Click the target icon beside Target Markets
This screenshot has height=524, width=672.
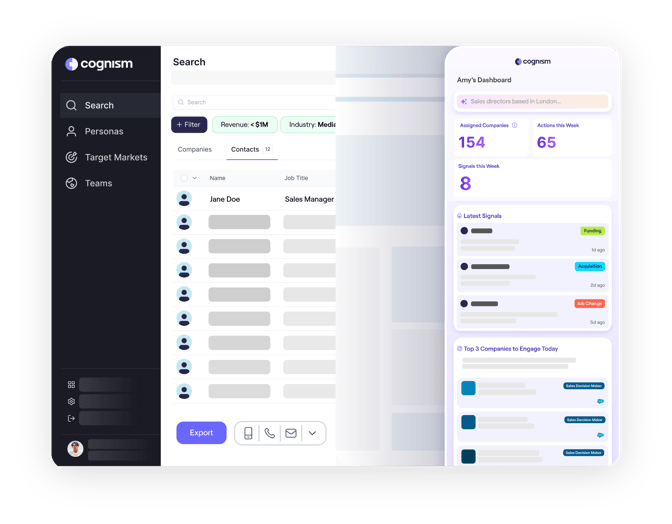click(x=71, y=157)
